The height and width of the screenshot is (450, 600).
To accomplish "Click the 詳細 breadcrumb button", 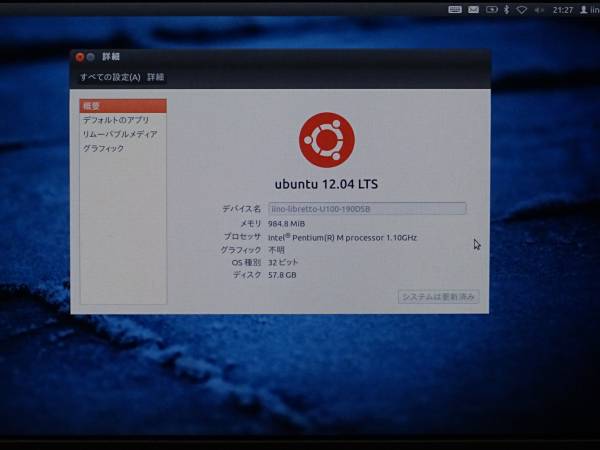I will coord(156,77).
